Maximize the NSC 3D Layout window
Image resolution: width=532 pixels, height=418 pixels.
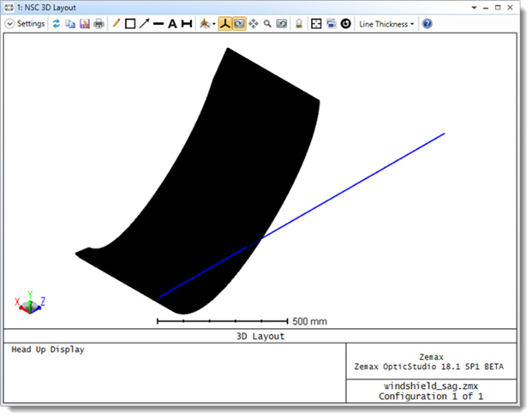(x=498, y=8)
